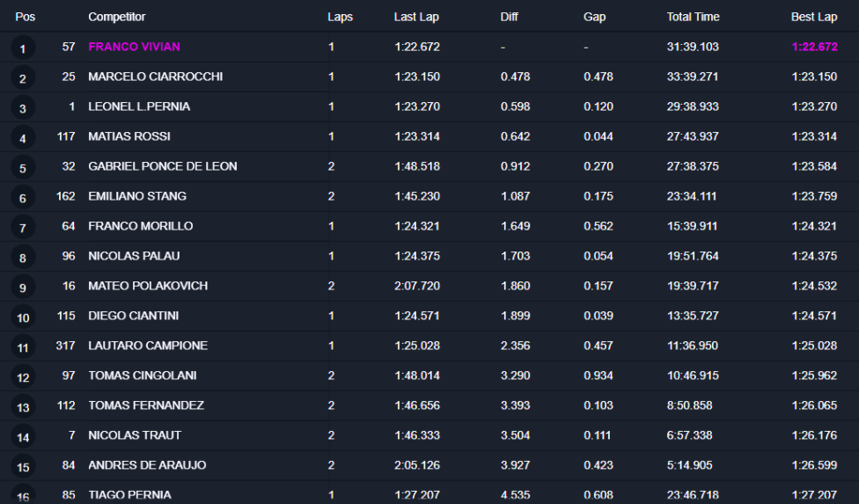
Task: Sort by the Competitor column header
Action: [x=117, y=17]
